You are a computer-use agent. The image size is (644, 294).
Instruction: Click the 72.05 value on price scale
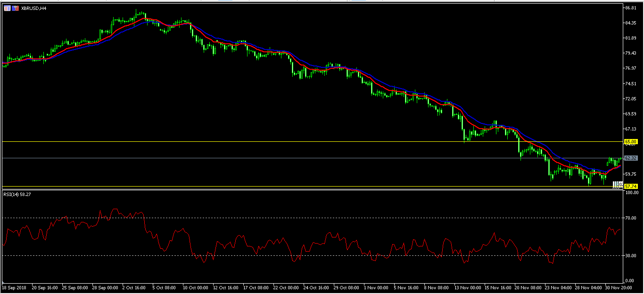[x=631, y=99]
